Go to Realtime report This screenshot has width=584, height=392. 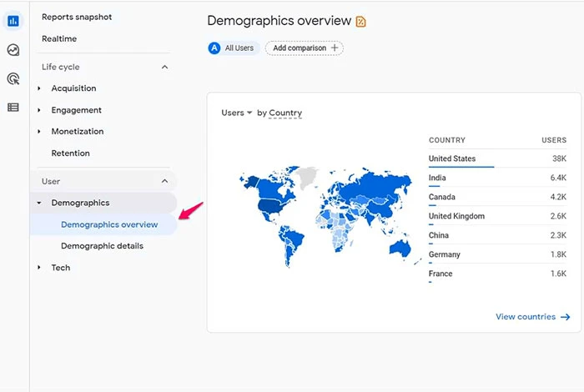[x=58, y=38]
